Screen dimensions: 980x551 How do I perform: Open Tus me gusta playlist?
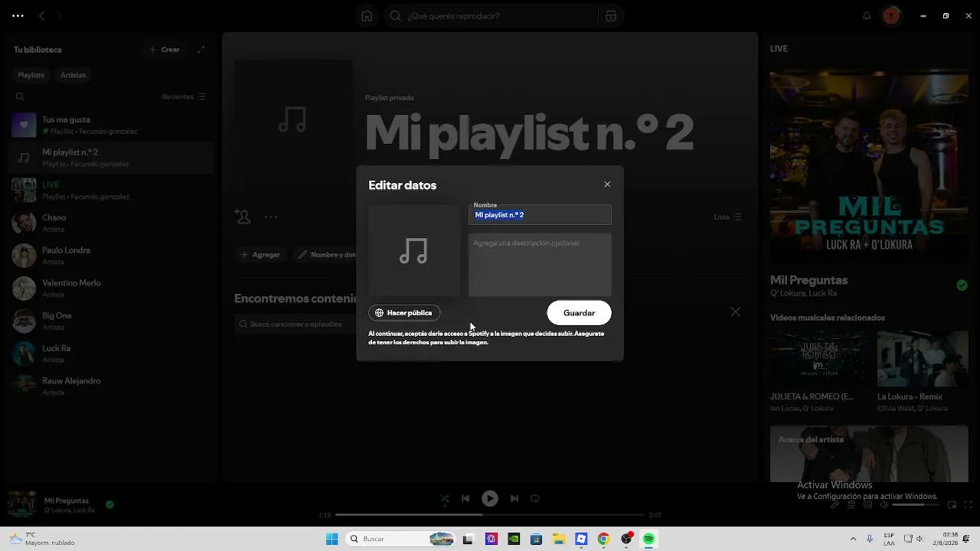[x=112, y=126]
